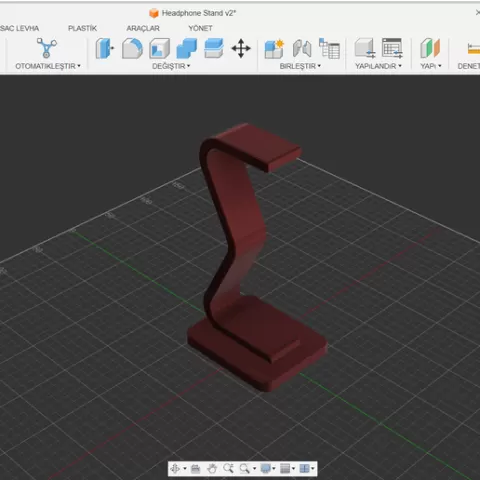The width and height of the screenshot is (480, 480).
Task: Open the Viewports layout icon
Action: 304,469
